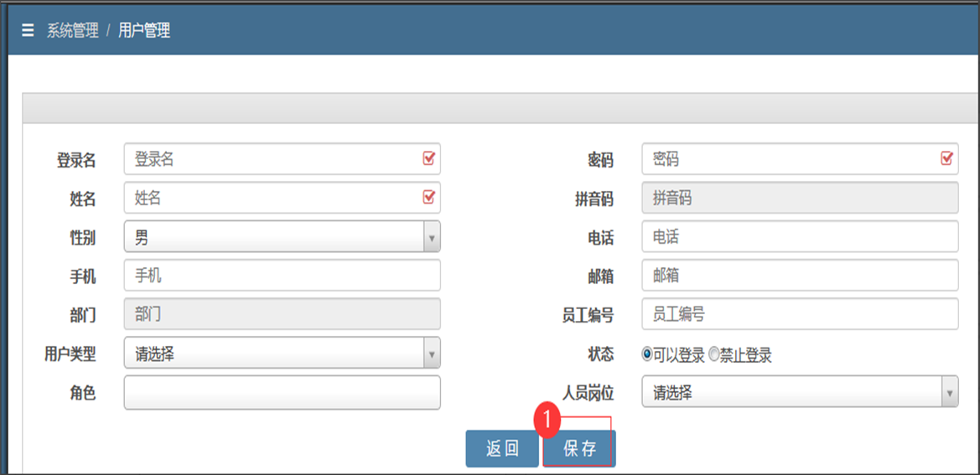
Task: Click the 返回 button
Action: (502, 449)
